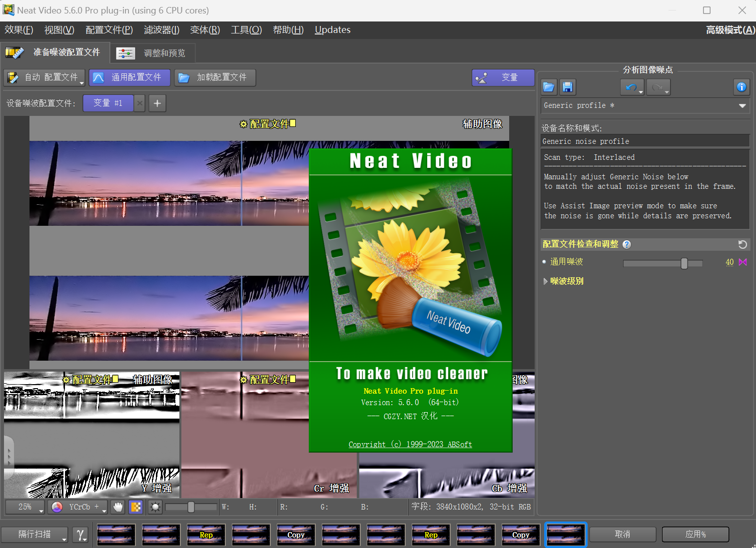
Task: Open the 工具(O) menu
Action: point(246,30)
